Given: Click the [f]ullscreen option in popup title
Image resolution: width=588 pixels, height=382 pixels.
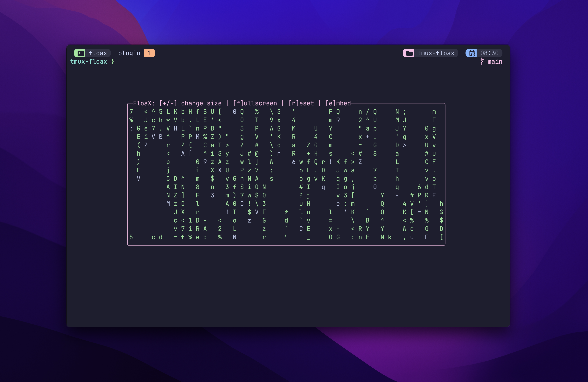Looking at the screenshot, I should (255, 103).
